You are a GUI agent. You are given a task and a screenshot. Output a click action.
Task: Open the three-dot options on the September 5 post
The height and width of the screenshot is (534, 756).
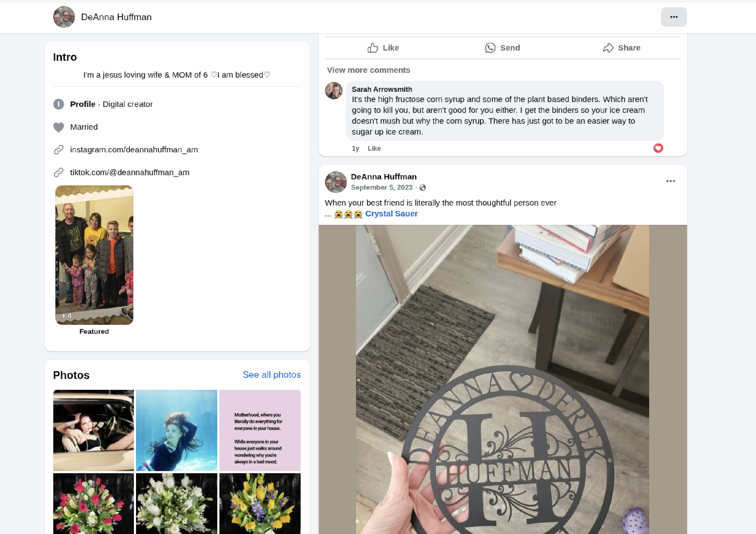click(x=671, y=181)
